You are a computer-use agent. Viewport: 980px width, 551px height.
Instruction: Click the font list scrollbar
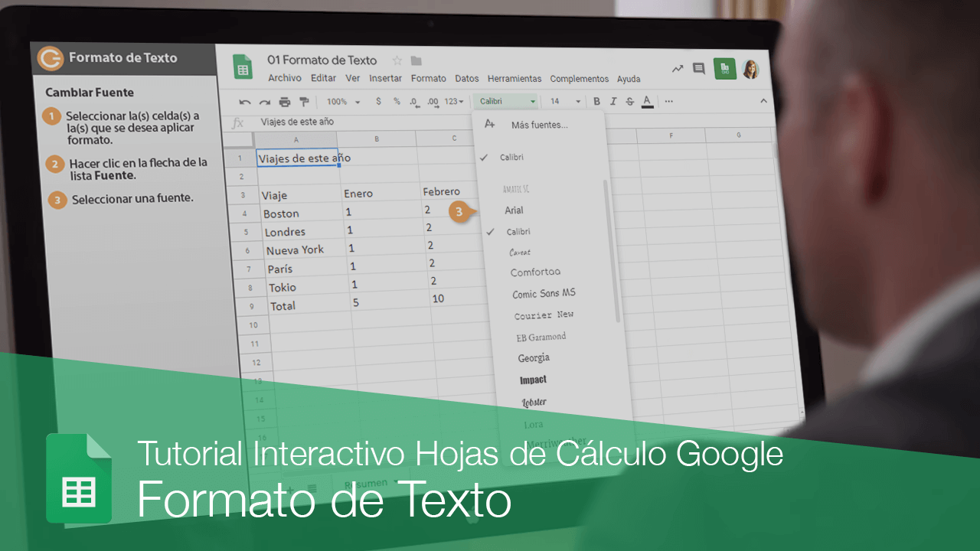[x=612, y=251]
